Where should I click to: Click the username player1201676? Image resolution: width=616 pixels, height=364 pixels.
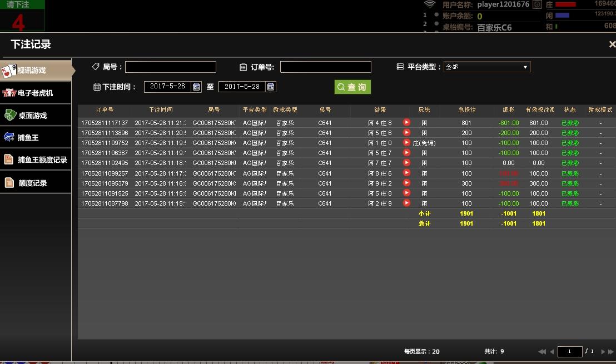click(x=503, y=4)
